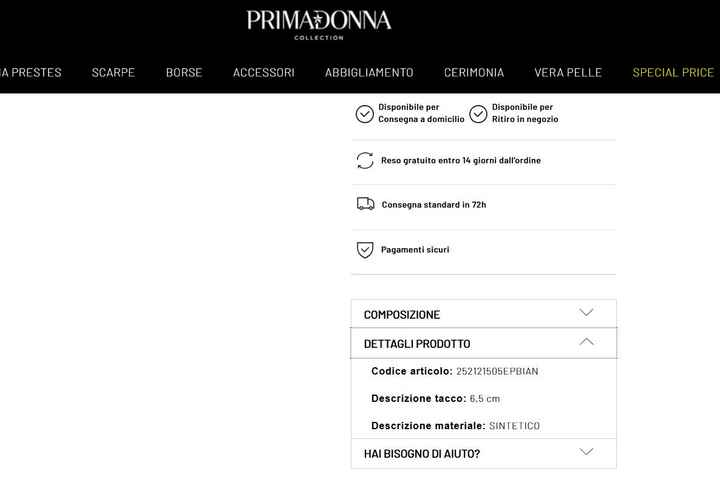Expand the Composizione chevron arrow

[586, 313]
